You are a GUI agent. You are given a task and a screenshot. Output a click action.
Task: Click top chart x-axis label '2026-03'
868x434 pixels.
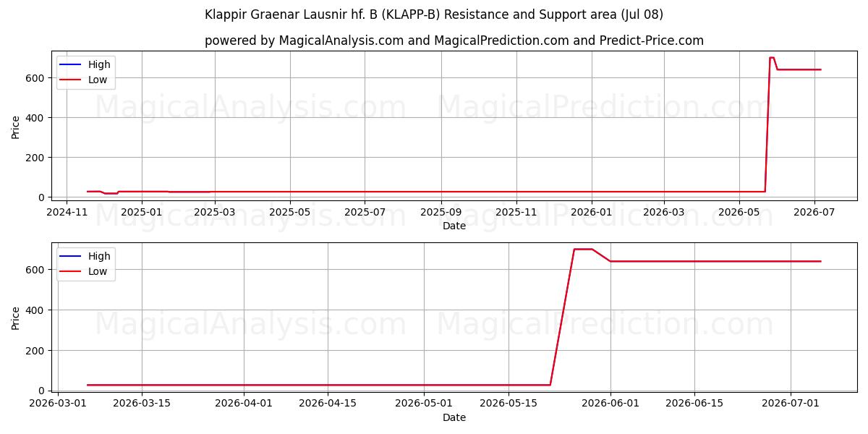coord(663,212)
